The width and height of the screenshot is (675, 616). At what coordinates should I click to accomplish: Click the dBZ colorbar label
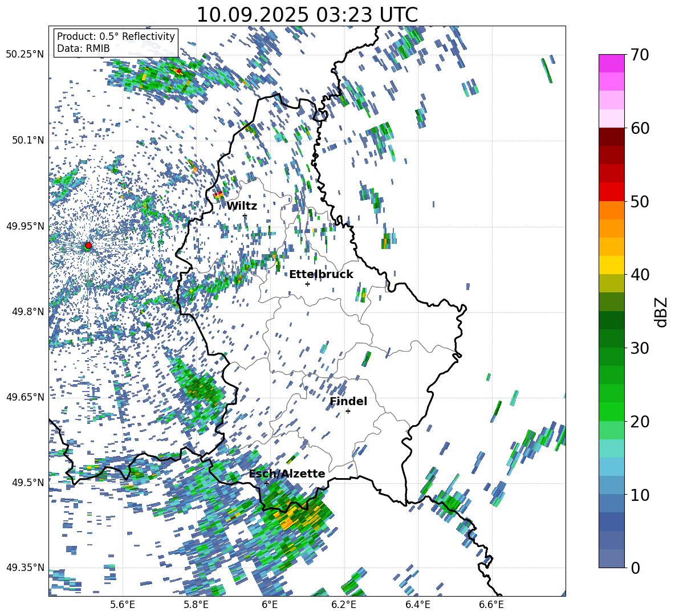pos(662,312)
